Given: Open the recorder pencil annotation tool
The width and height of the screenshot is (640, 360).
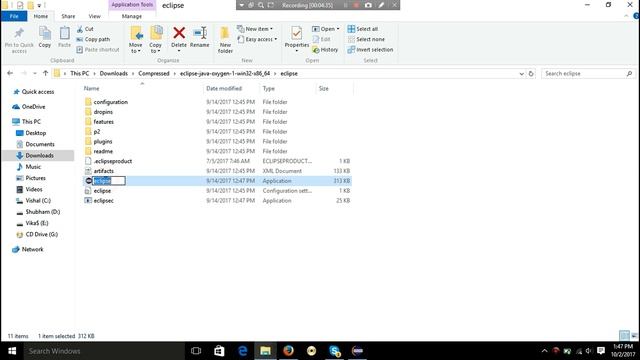Looking at the screenshot, I should coord(381,5).
